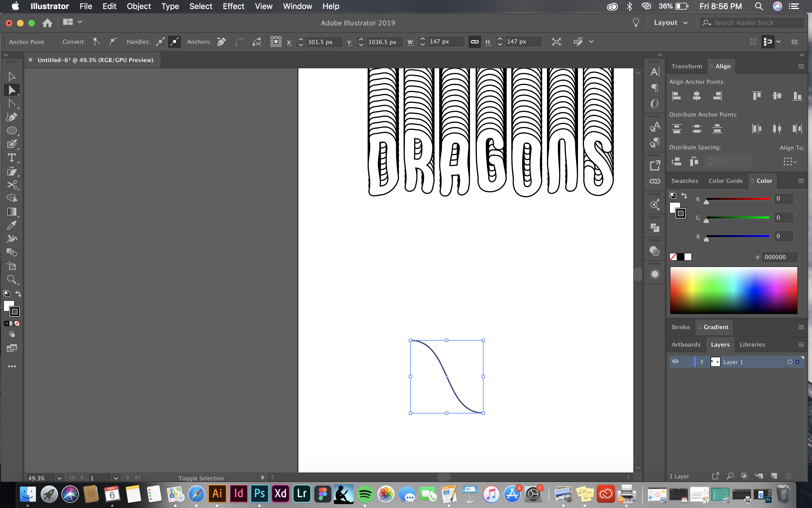Open the Effect menu
The width and height of the screenshot is (812, 508).
coord(233,6)
